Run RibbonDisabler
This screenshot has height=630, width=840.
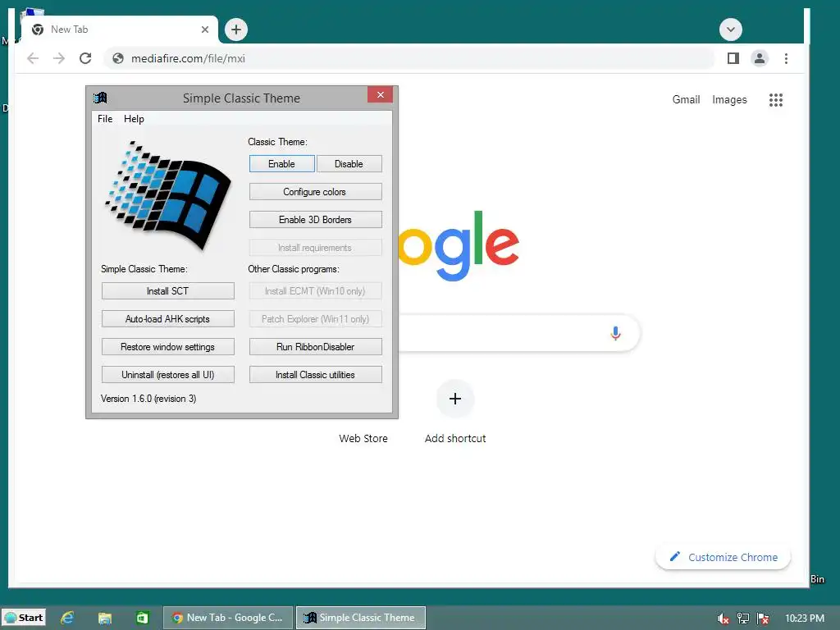(x=315, y=347)
